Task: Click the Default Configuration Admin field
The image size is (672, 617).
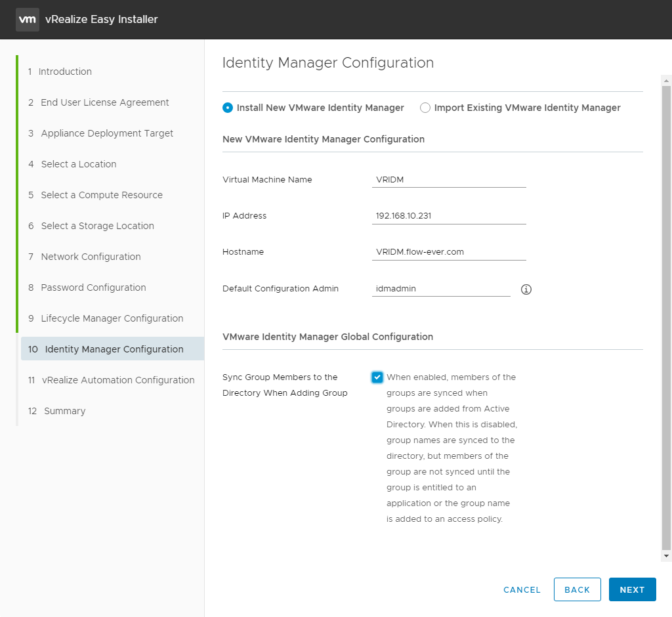Action: tap(441, 289)
